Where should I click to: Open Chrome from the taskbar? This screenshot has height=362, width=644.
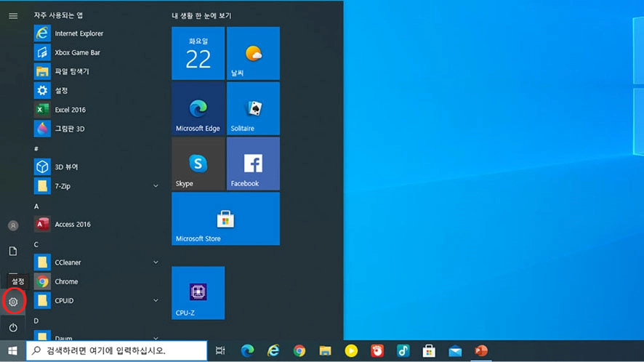point(299,351)
